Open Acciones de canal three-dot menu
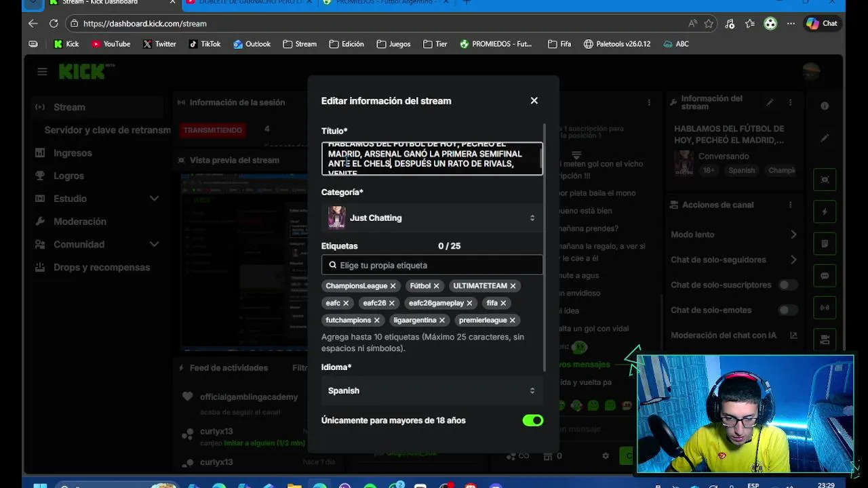The image size is (868, 488). tap(790, 205)
